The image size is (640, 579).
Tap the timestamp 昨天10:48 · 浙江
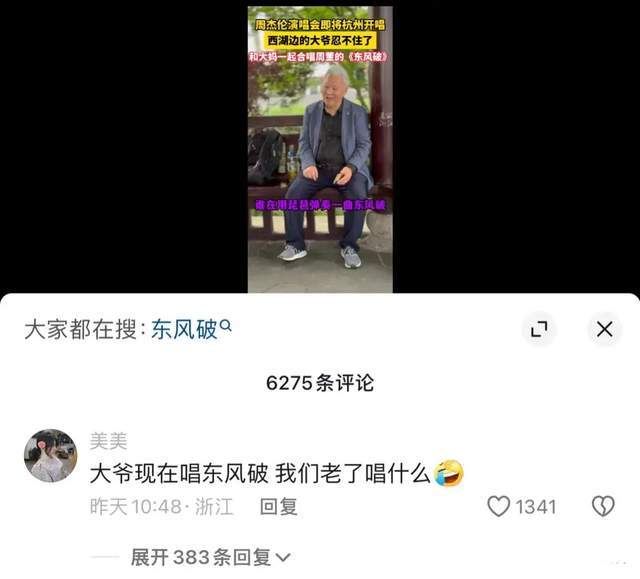point(162,507)
